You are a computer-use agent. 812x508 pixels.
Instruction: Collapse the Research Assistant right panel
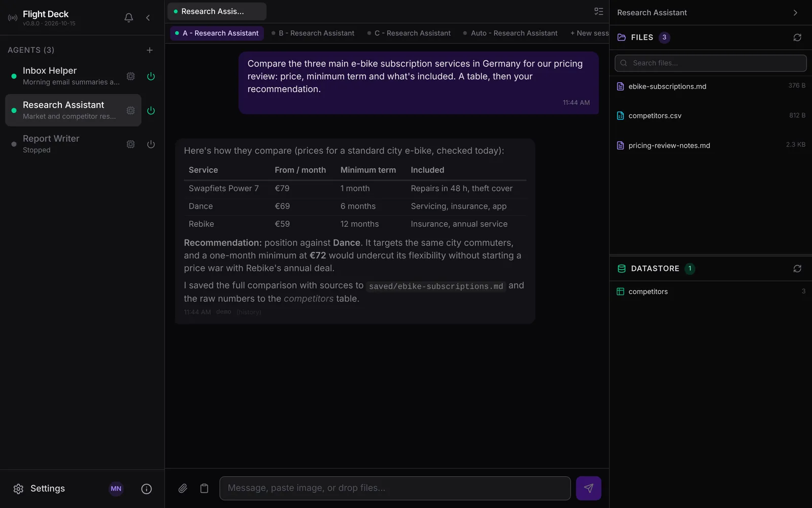point(795,13)
